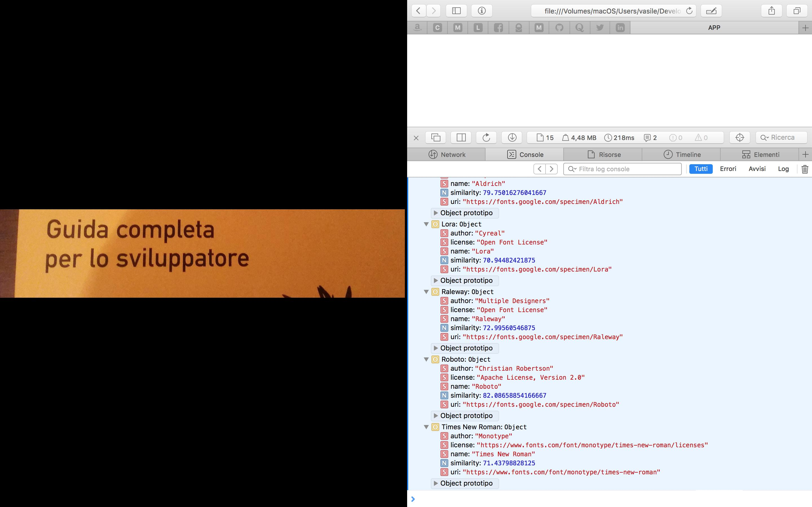This screenshot has height=507, width=812.
Task: Click the inspector download/export icon
Action: click(512, 137)
